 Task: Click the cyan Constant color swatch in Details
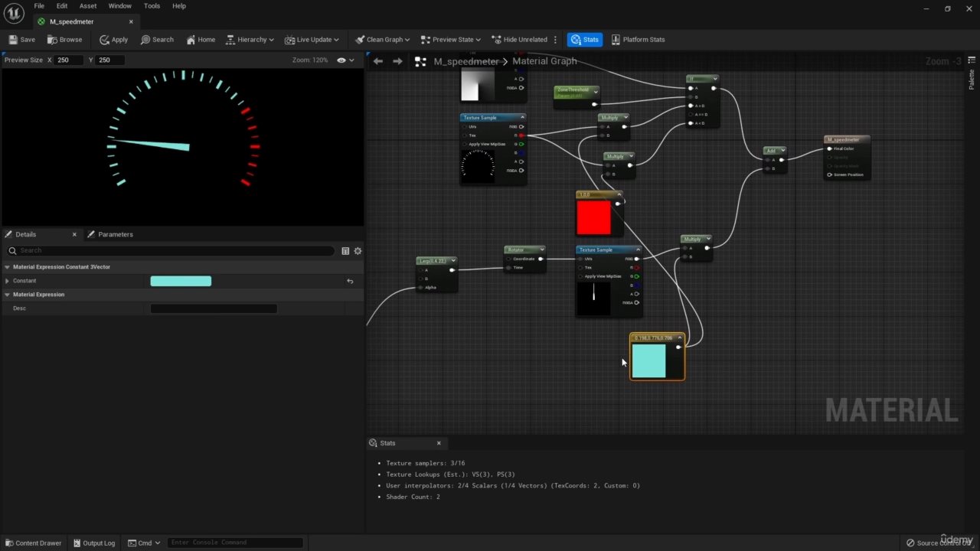coord(181,281)
